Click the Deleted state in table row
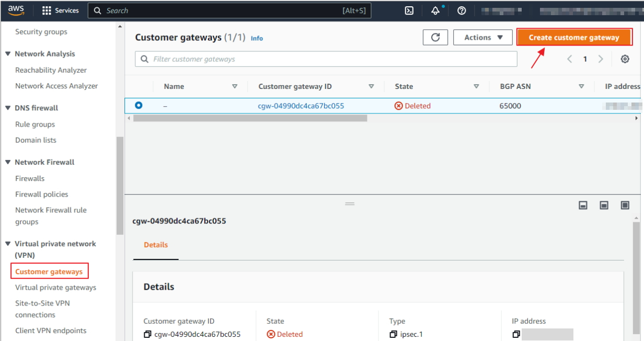 [x=412, y=106]
